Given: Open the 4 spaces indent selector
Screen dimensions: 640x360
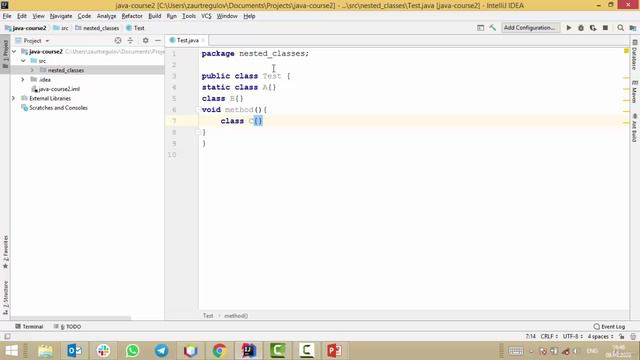Looking at the screenshot, I should click(x=600, y=336).
